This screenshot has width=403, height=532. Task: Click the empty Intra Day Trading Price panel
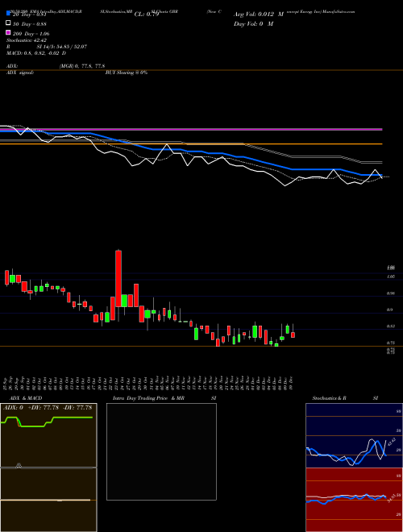[161, 451]
